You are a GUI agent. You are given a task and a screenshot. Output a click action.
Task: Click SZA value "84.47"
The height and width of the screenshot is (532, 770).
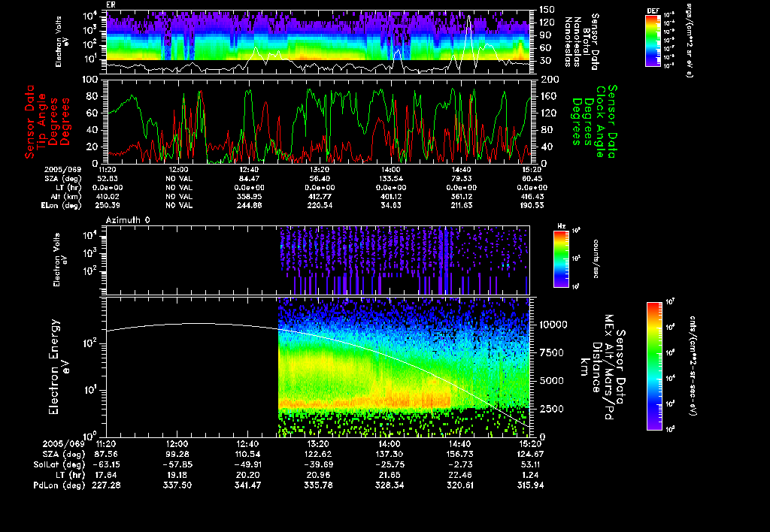pyautogui.click(x=249, y=179)
